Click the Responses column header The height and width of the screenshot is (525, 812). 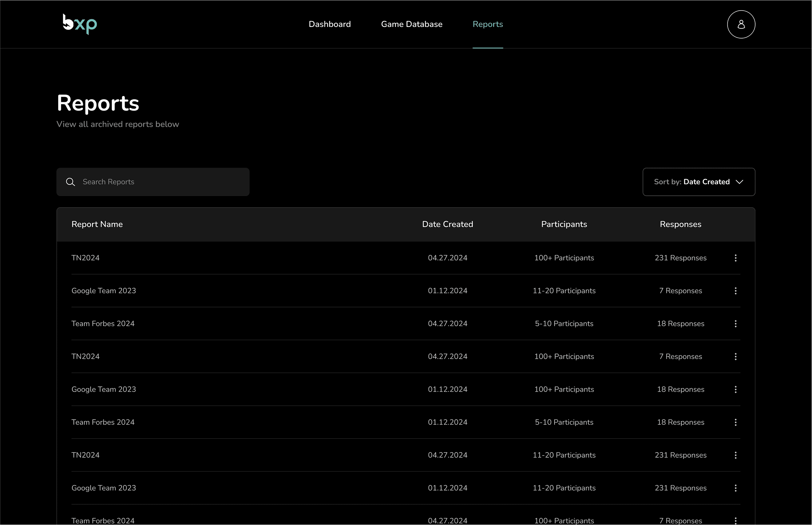click(680, 224)
